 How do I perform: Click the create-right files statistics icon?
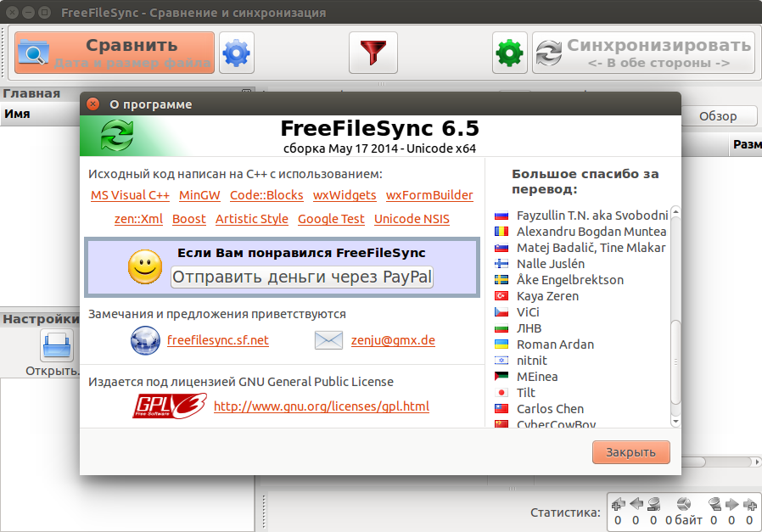pyautogui.click(x=749, y=504)
